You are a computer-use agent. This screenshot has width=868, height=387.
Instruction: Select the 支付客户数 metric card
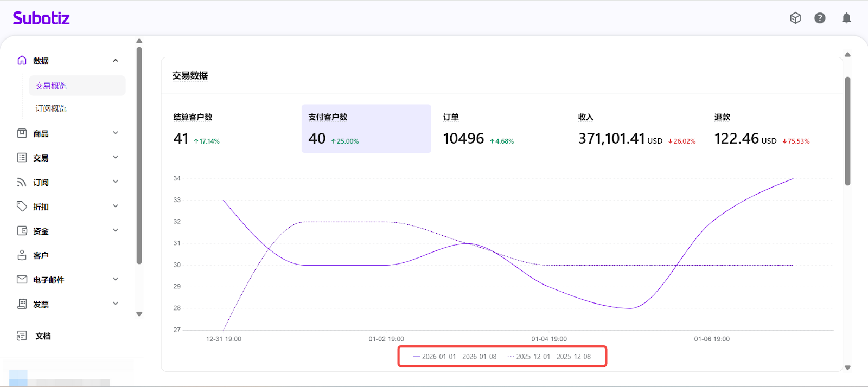[x=366, y=129]
